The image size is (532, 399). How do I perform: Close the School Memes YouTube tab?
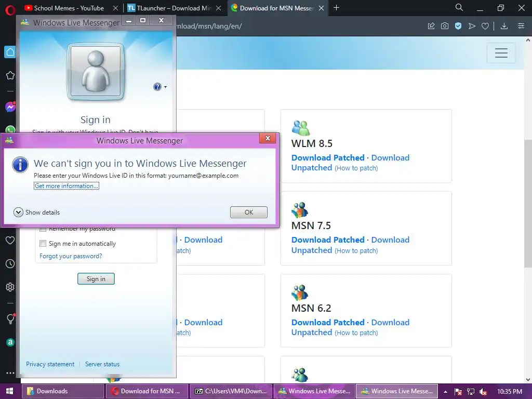[x=115, y=8]
